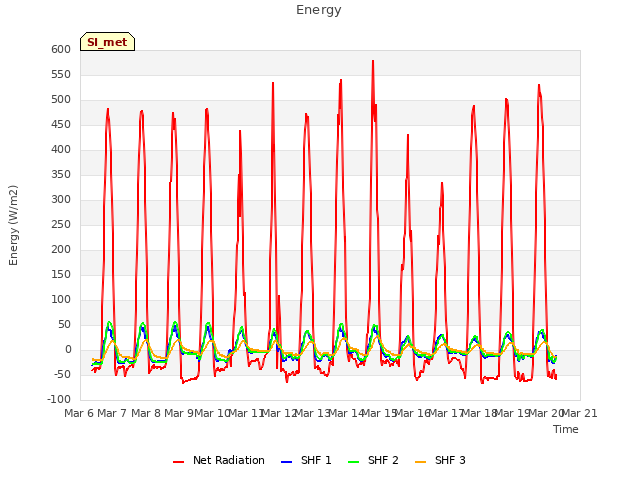Screen dimensions: 640x480
Task: Click the 550 y-axis tick label
Action: [x=61, y=75]
